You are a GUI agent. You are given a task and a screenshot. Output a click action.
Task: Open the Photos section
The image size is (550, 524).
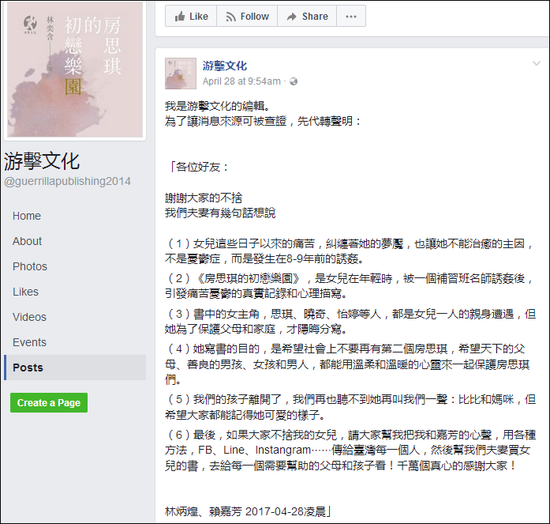30,267
